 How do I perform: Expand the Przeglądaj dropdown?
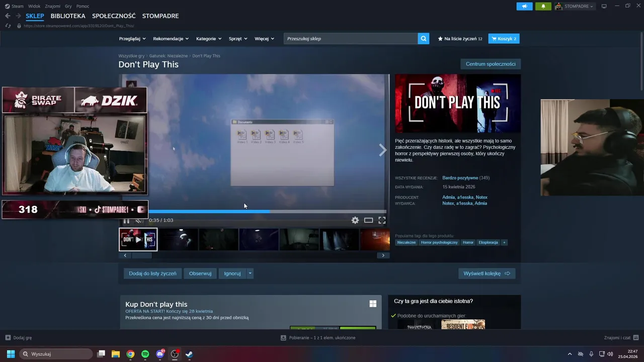point(132,39)
